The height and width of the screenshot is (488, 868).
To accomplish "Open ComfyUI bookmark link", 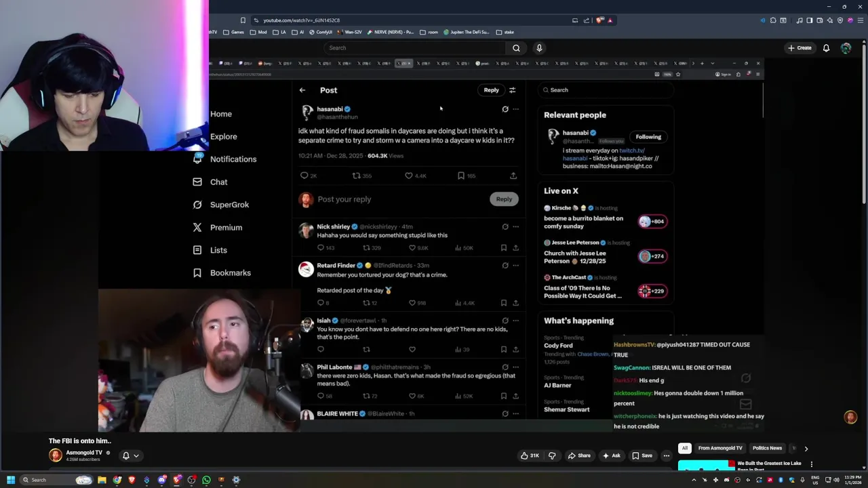I will 321,32.
